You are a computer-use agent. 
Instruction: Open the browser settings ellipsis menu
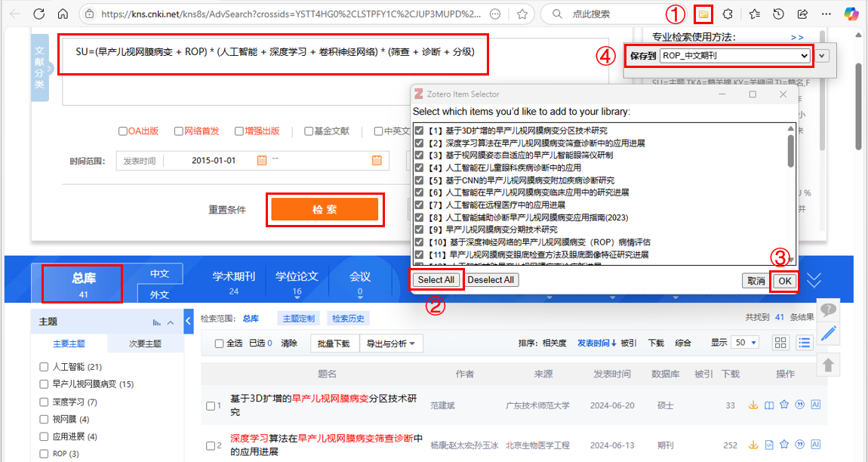(x=826, y=14)
